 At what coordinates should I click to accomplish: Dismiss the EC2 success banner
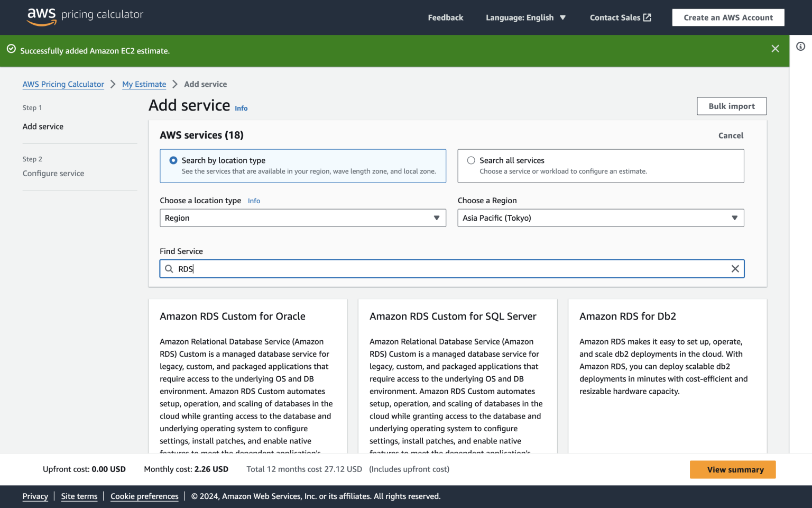[775, 48]
